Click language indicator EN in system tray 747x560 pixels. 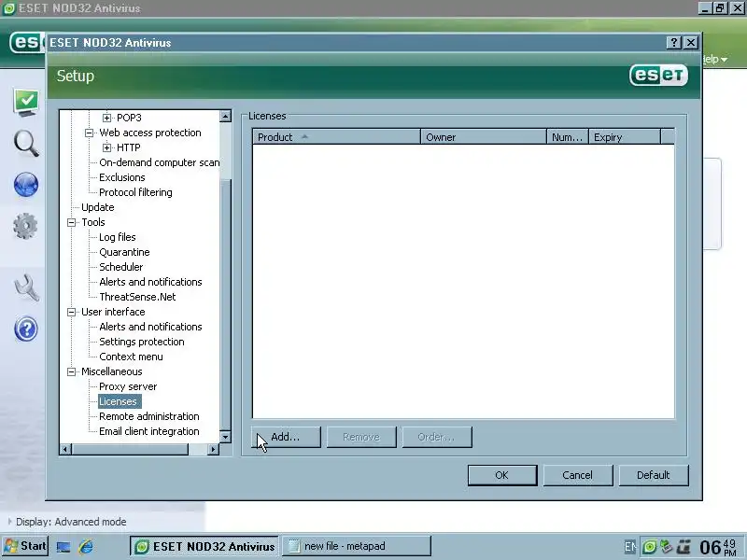pyautogui.click(x=629, y=547)
